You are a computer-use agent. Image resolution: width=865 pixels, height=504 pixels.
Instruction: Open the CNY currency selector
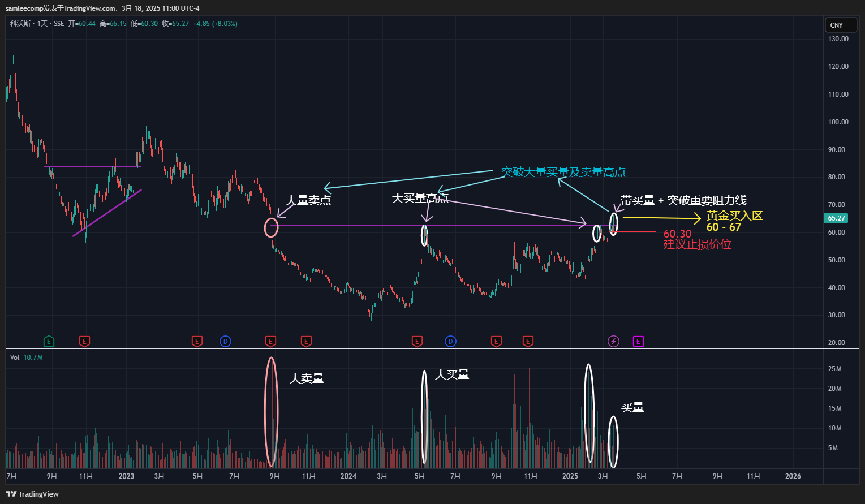pos(841,25)
